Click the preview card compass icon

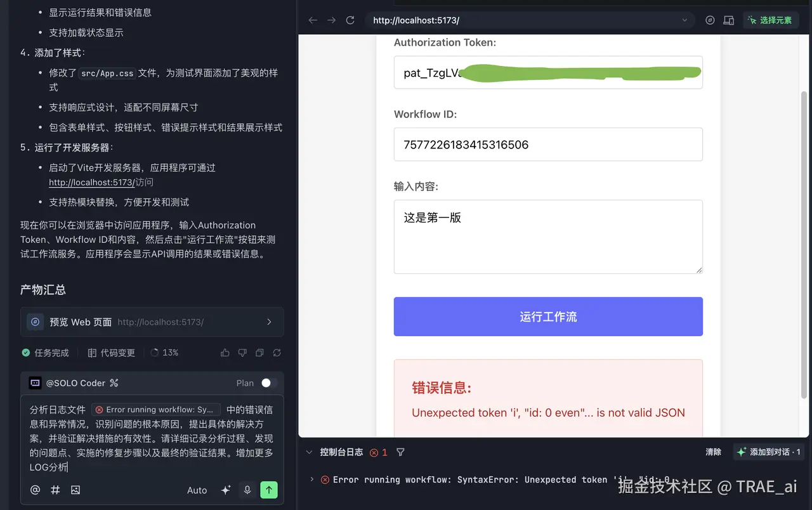(36, 322)
